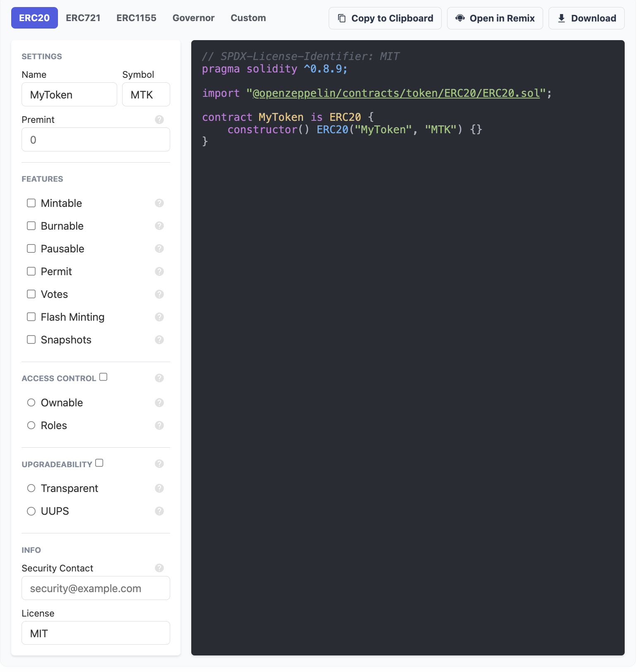The width and height of the screenshot is (640, 672).
Task: Select the Roles radio option
Action: (31, 425)
